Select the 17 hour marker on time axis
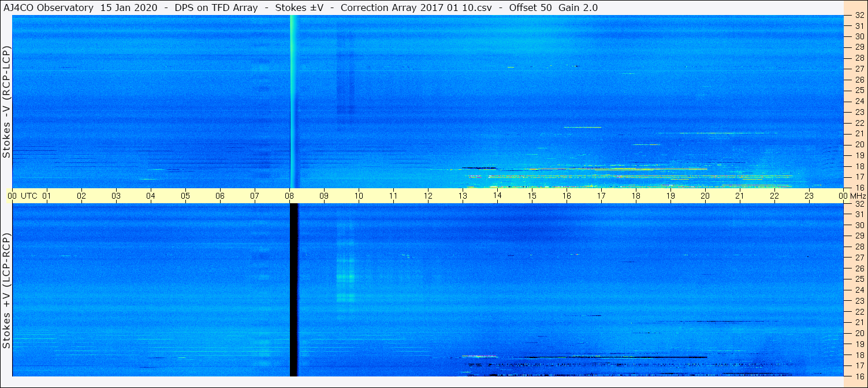 point(601,196)
